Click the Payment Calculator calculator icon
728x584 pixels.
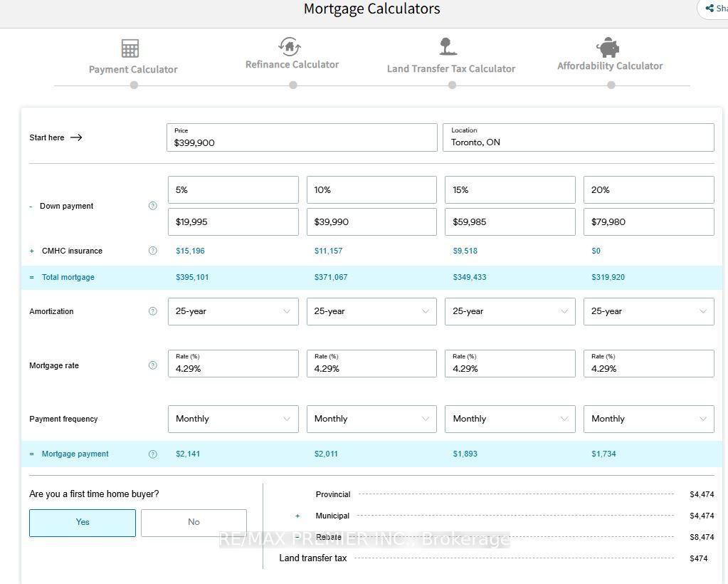click(x=130, y=48)
